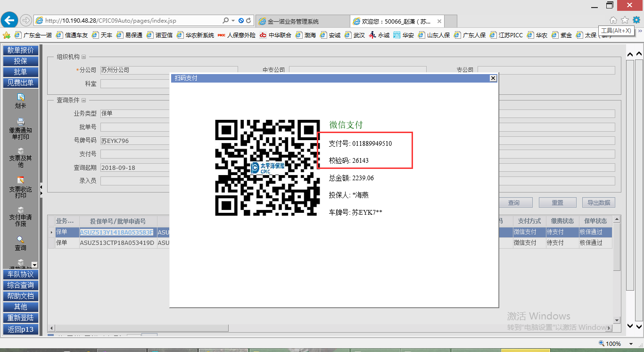Open the 华安 favorites link
The height and width of the screenshot is (352, 644).
click(404, 35)
